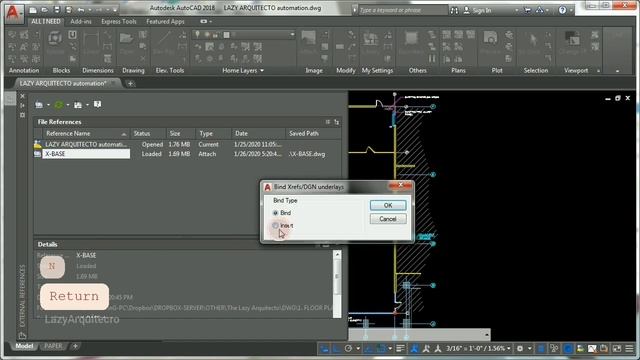The width and height of the screenshot is (640, 360).
Task: Switch File References to tree view icon
Action: pos(336,122)
